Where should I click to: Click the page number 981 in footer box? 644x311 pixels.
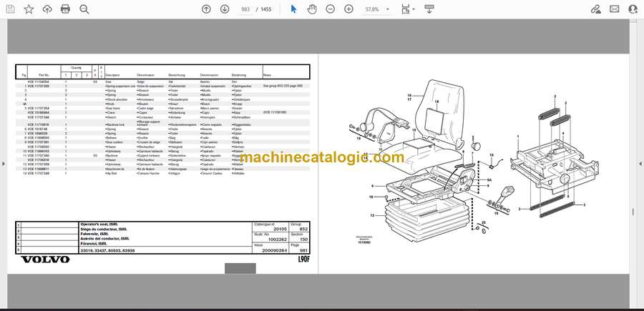pos(304,250)
